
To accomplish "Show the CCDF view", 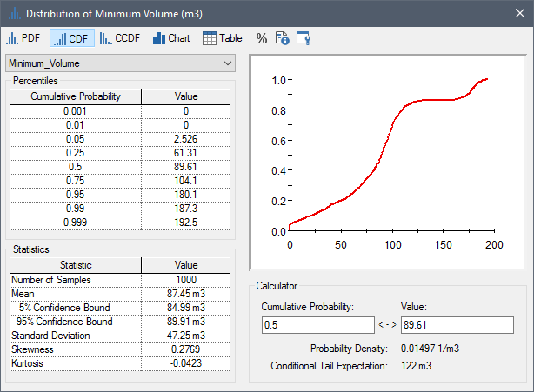I will [x=120, y=38].
